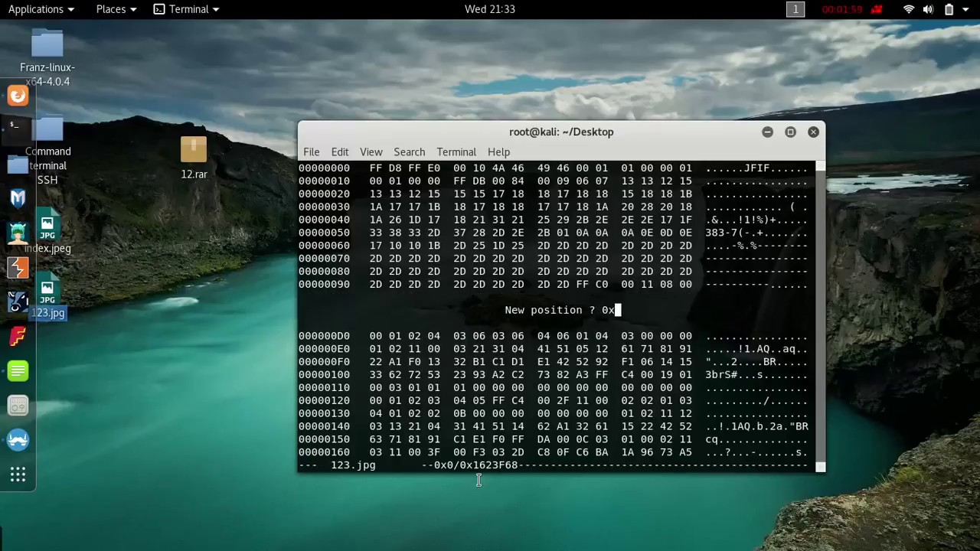Open Firefox from the dock
This screenshot has height=551, width=980.
pyautogui.click(x=18, y=96)
